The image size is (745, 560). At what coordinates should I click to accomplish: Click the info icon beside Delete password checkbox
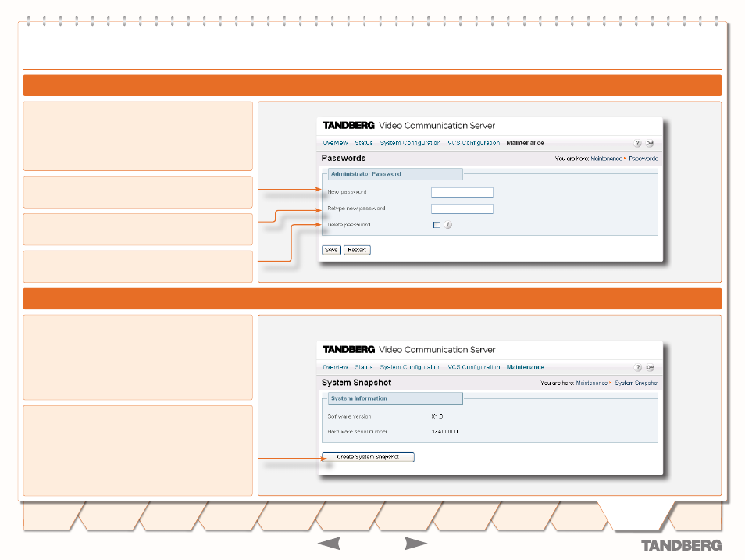[448, 225]
